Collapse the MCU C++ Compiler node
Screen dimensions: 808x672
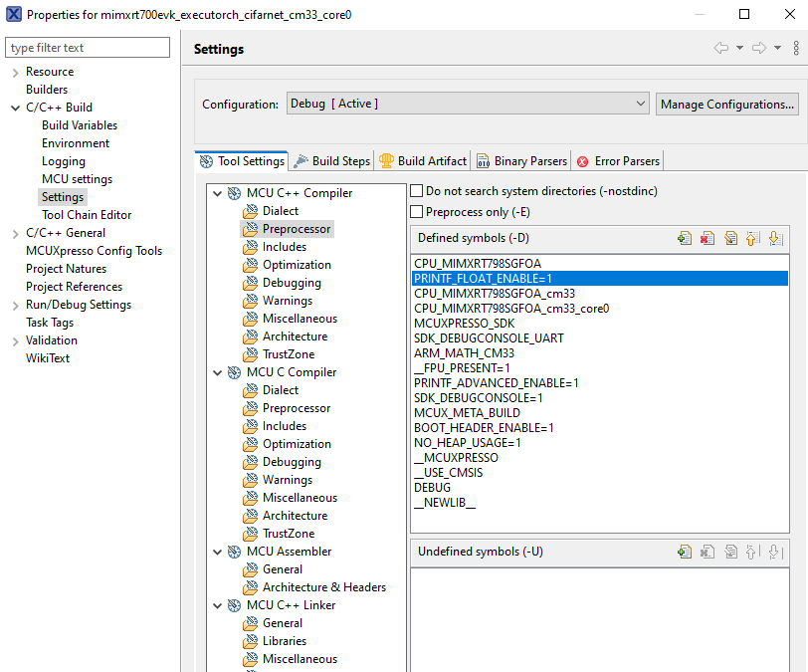coord(217,193)
